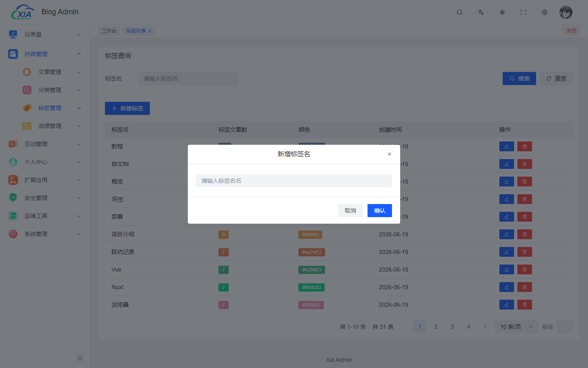The width and height of the screenshot is (588, 368).
Task: Click the 仪表盘 dashboard icon
Action: point(13,34)
